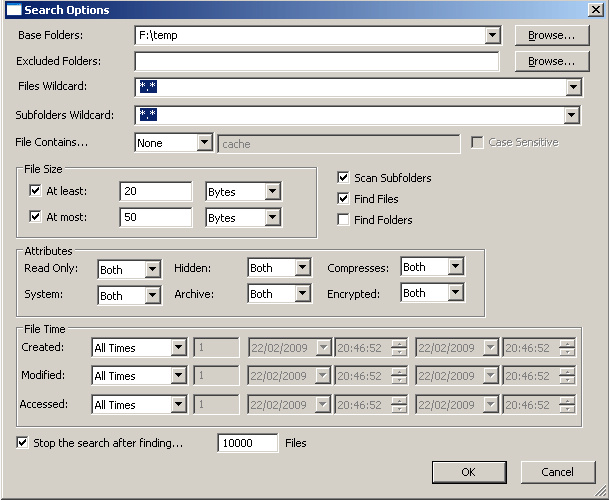
Task: Click the Hidden: label
Action: pyautogui.click(x=193, y=268)
